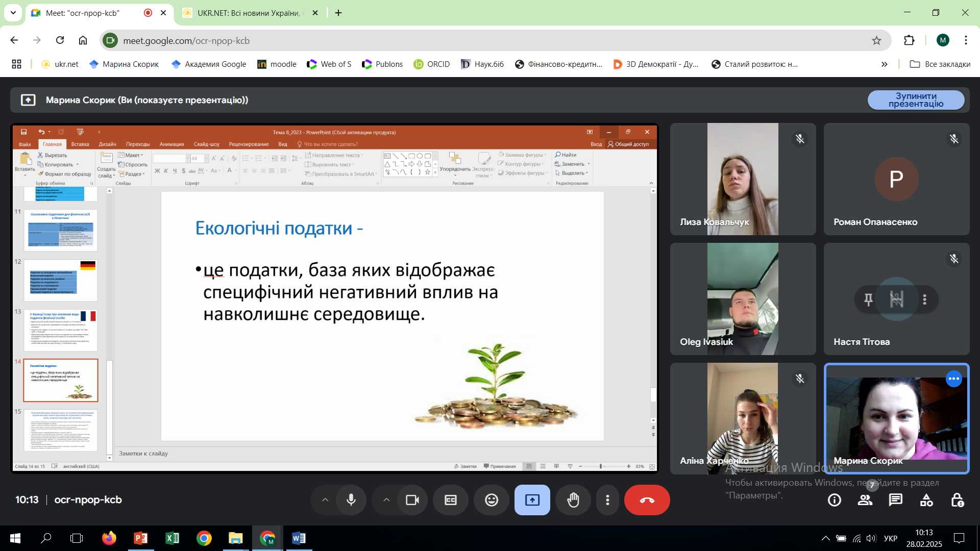Open the activities icon in Meet

926,500
